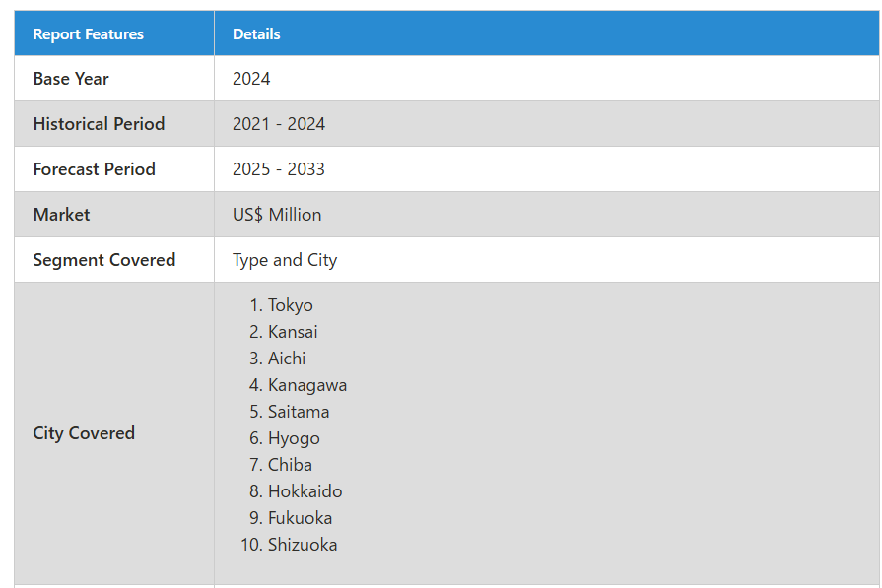Select the Shizuoka list entry

tap(302, 545)
